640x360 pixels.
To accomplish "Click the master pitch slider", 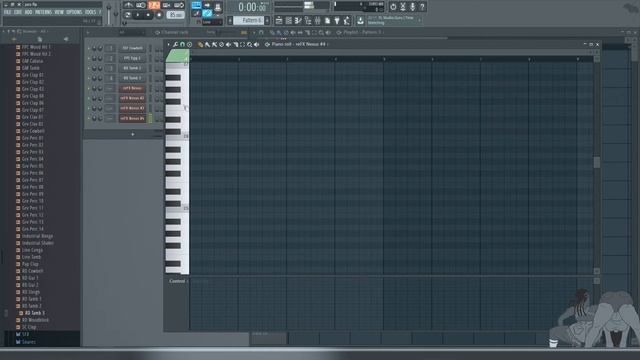I will [x=116, y=13].
